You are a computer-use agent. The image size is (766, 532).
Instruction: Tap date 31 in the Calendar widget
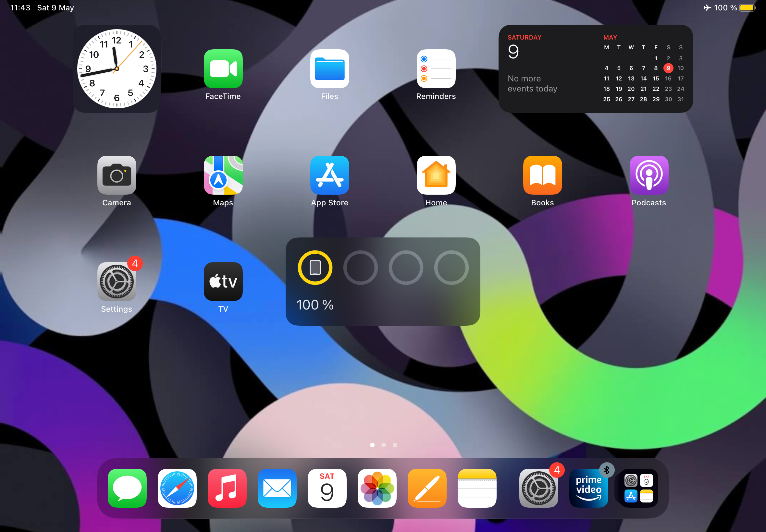[x=681, y=99]
